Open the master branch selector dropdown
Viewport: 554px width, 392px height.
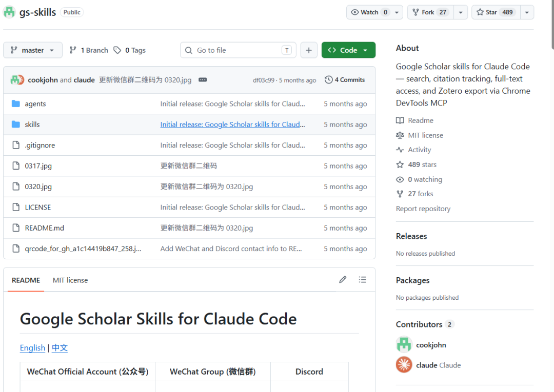pos(33,50)
